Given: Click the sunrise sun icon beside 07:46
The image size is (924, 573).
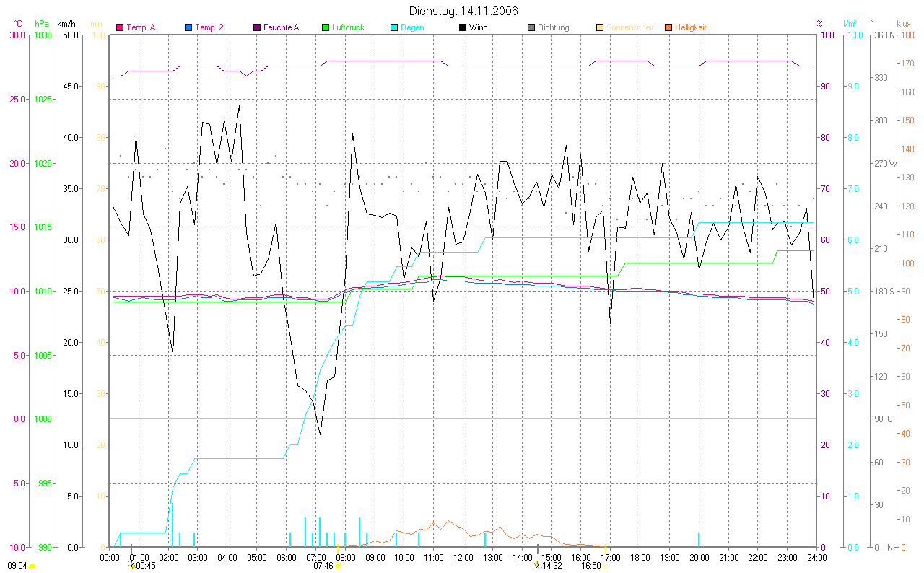Looking at the screenshot, I should (x=338, y=567).
